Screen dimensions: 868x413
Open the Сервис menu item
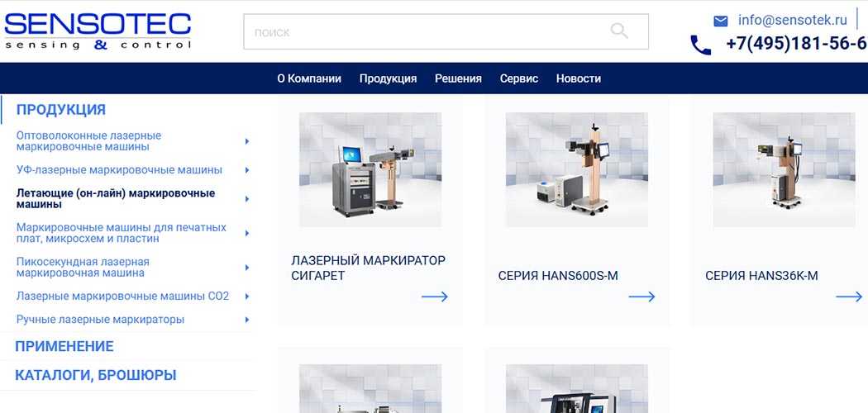pos(518,78)
